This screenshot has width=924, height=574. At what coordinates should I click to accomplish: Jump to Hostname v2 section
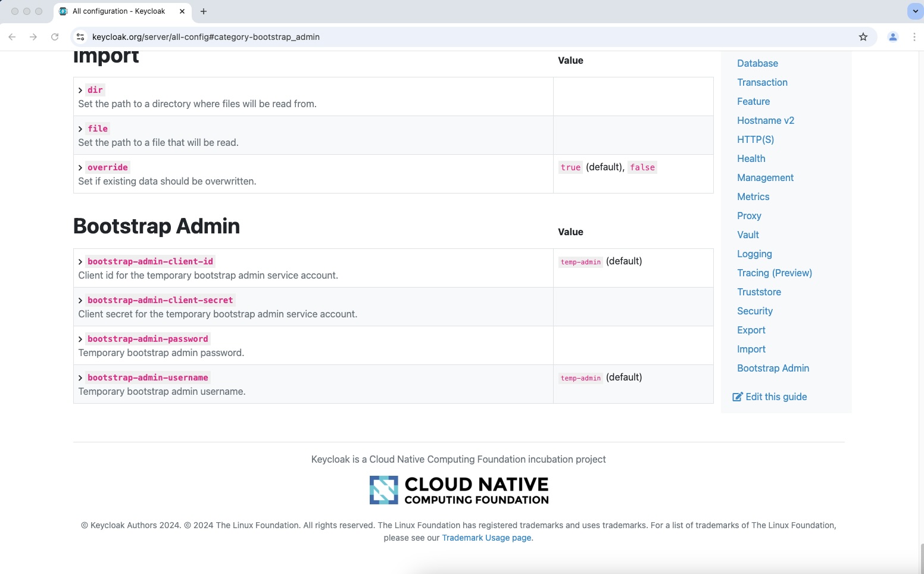[766, 120]
